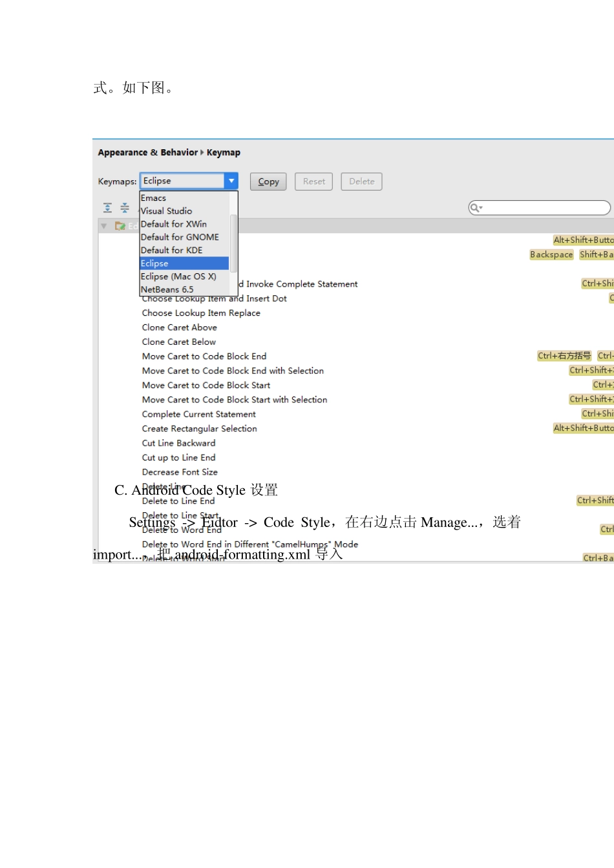Click the Collapse All icon
This screenshot has width=614, height=868.
coord(125,208)
